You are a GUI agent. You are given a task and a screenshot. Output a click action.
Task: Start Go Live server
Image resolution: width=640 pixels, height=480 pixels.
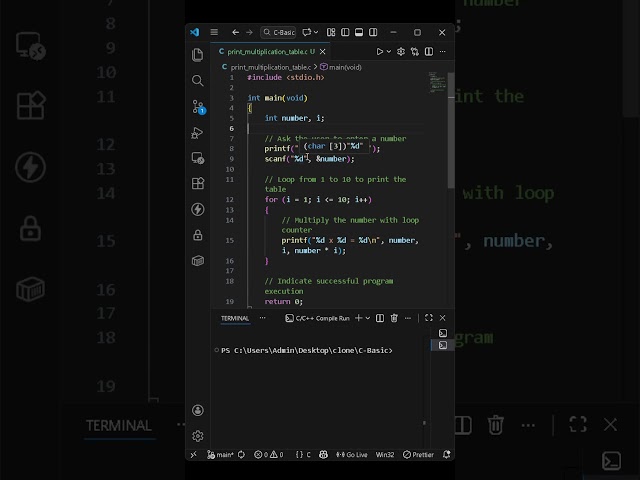(x=352, y=454)
